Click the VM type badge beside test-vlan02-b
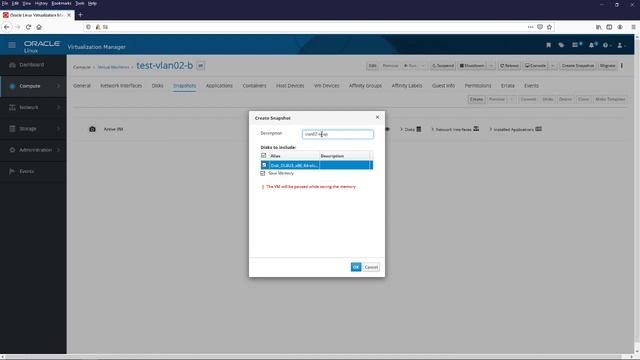Viewport: 640px width, 360px height. tap(200, 66)
